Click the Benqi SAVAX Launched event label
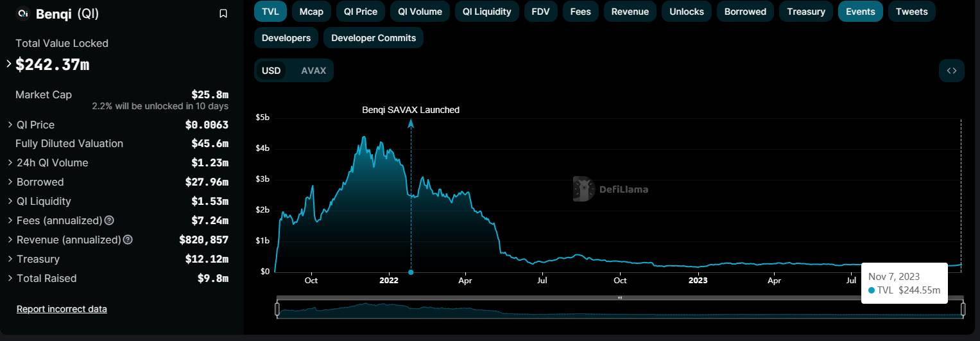 tap(411, 110)
